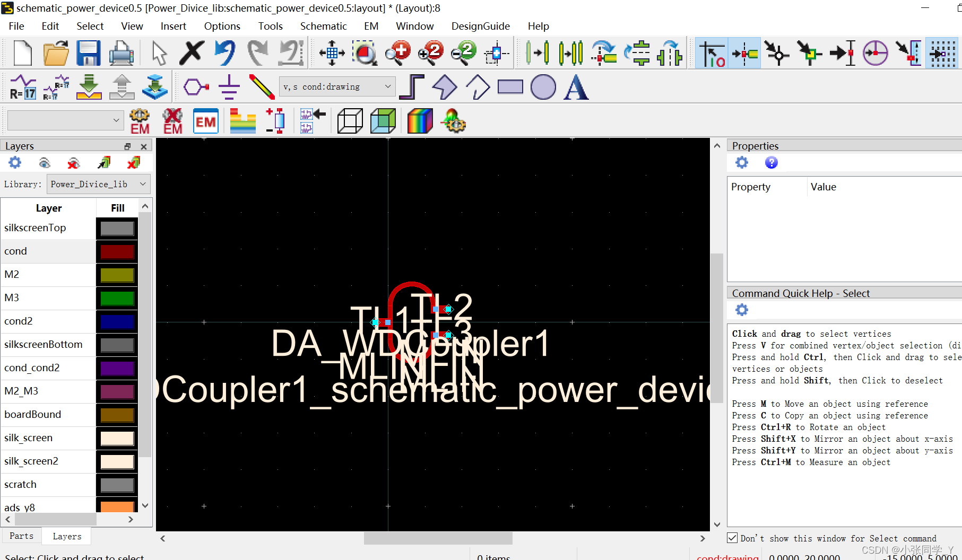Open layer preferences gear in Layers panel
This screenshot has width=962, height=560.
(15, 163)
